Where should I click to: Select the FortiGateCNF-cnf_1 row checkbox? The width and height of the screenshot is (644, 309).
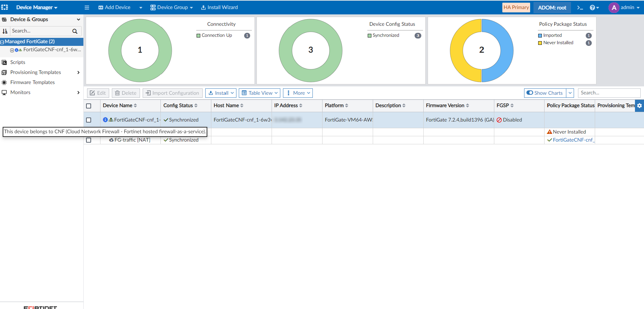click(x=89, y=120)
